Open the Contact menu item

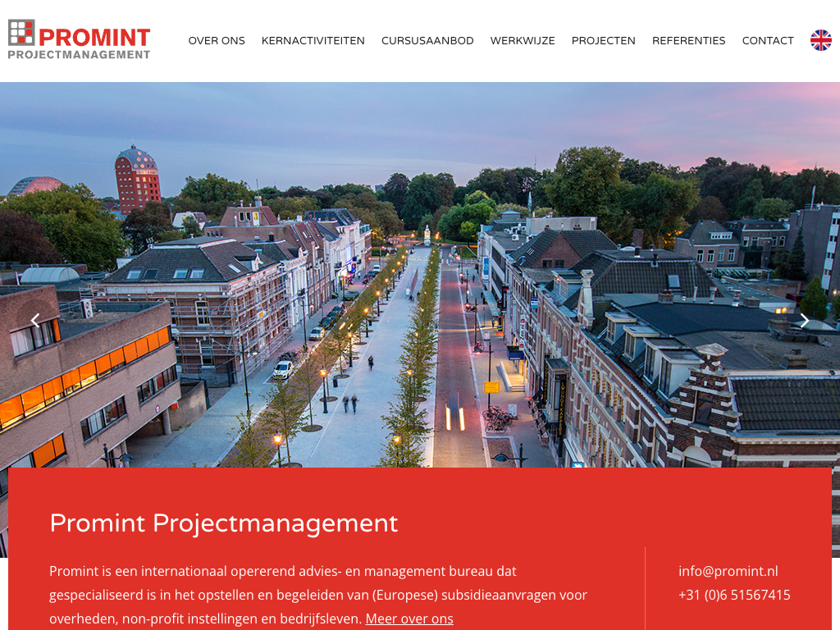point(768,41)
